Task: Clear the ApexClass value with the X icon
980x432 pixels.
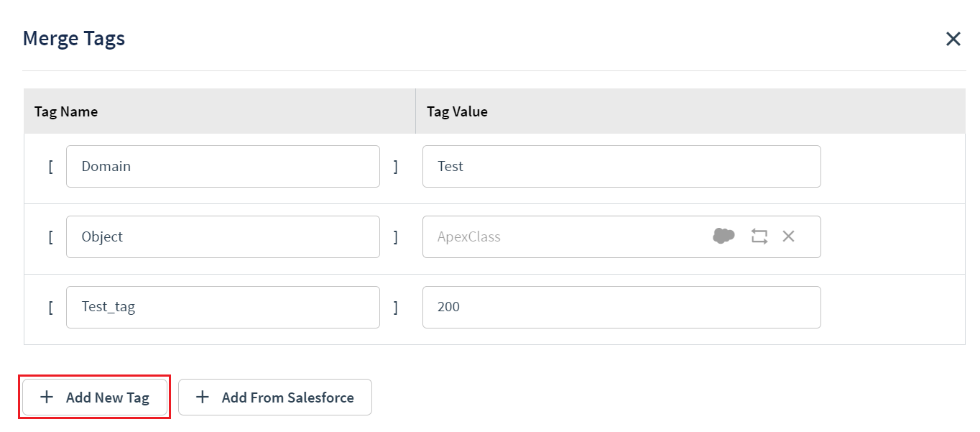Action: pos(788,236)
